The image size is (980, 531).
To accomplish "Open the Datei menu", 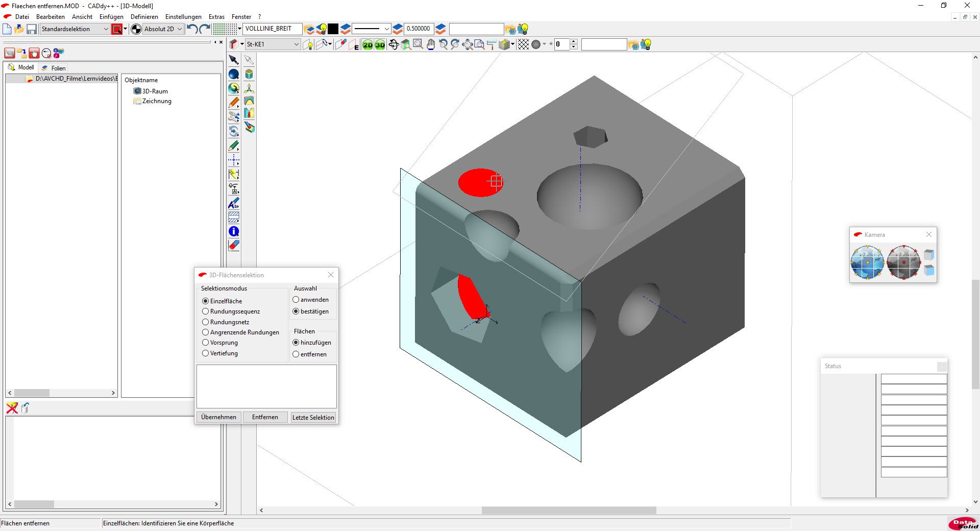I will [x=22, y=17].
